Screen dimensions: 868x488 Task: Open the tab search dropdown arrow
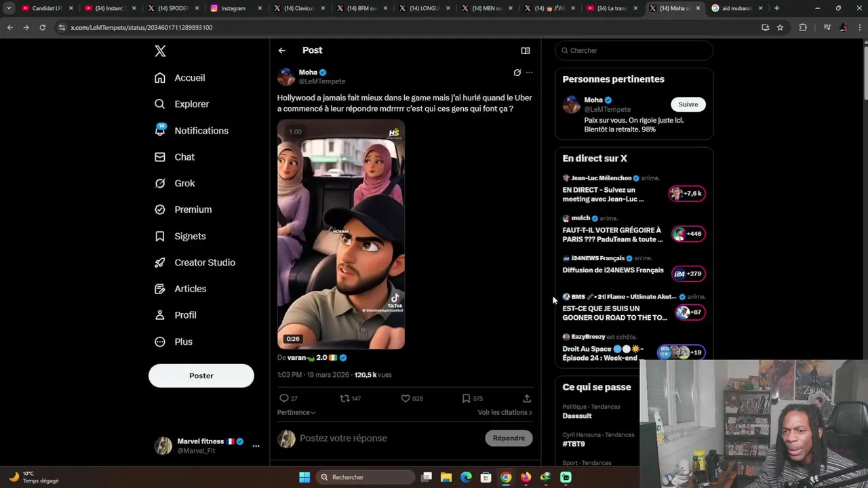[x=9, y=8]
